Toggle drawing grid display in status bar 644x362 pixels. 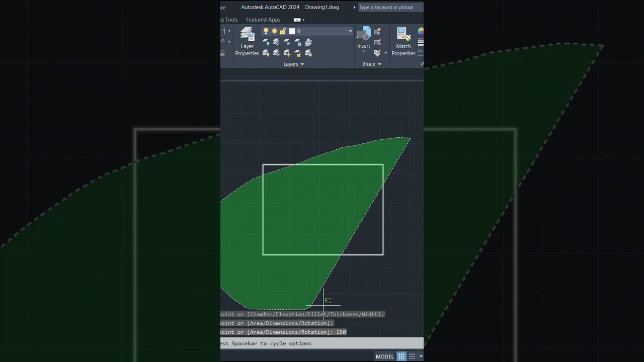click(401, 356)
